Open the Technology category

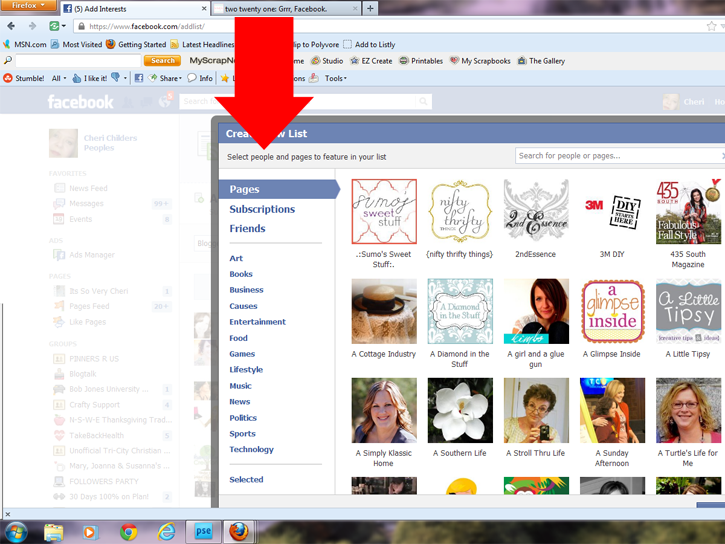coord(251,450)
